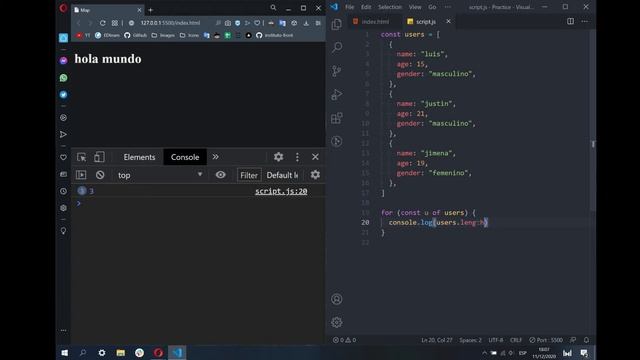The height and width of the screenshot is (360, 640).
Task: Select DevTools inspect element tool
Action: click(x=82, y=157)
